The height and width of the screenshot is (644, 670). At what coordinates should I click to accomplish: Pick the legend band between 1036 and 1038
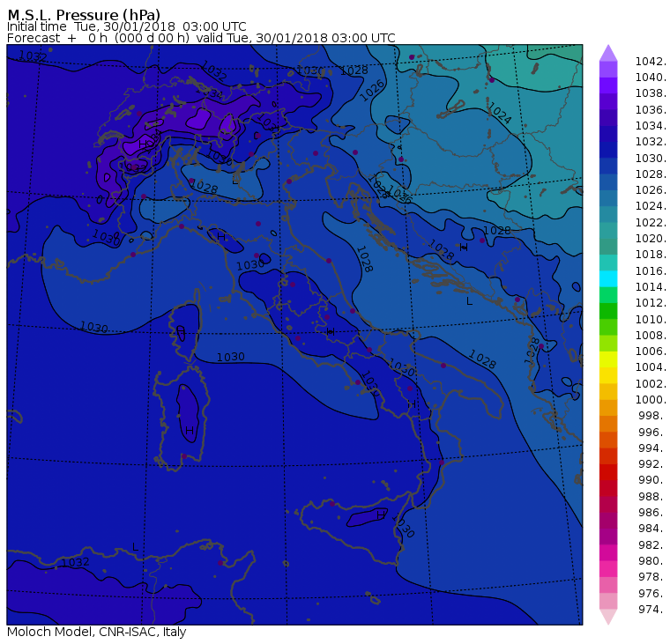608,101
